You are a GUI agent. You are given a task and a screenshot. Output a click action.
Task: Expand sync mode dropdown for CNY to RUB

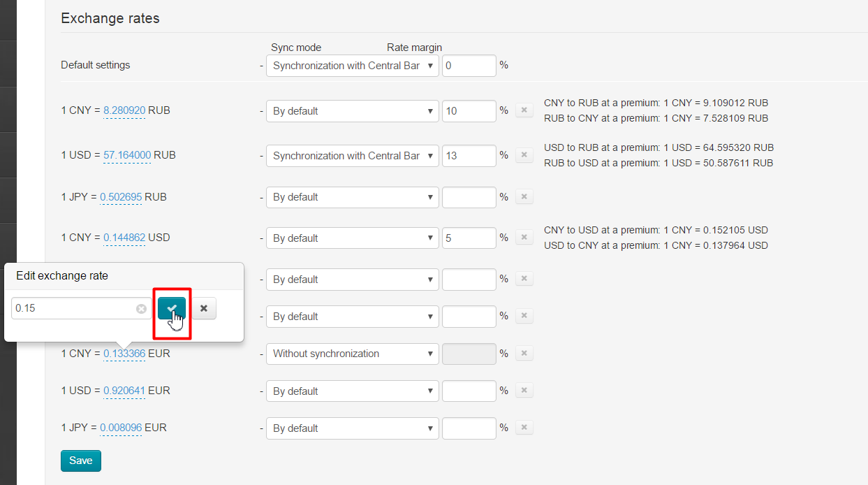click(x=352, y=110)
